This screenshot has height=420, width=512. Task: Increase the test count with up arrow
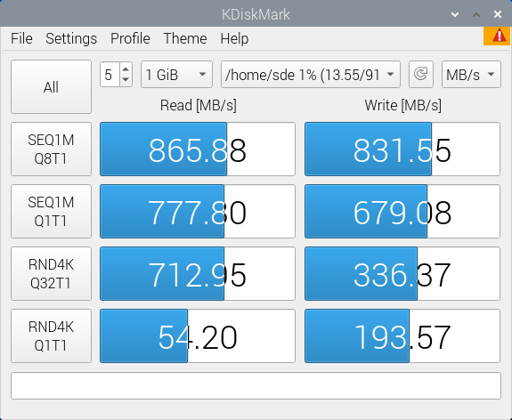tap(126, 69)
